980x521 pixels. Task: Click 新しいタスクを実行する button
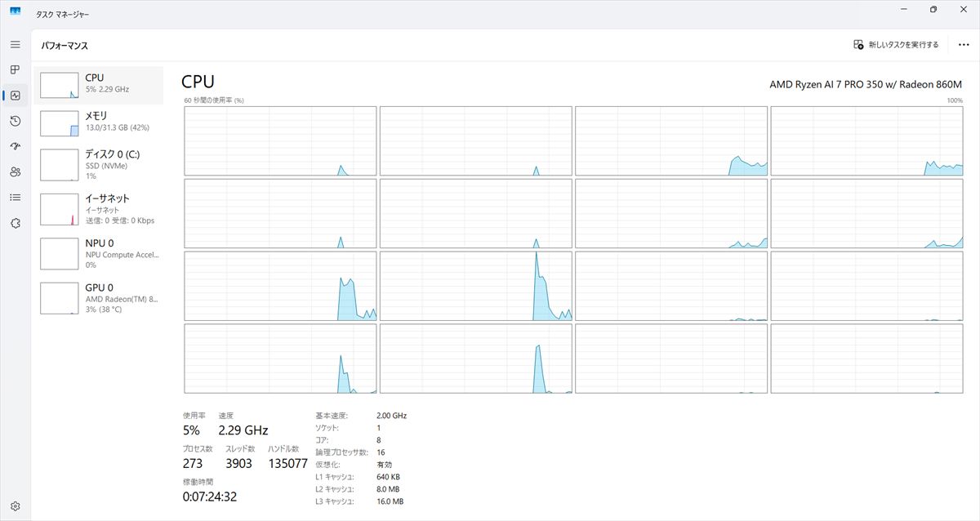pos(896,45)
